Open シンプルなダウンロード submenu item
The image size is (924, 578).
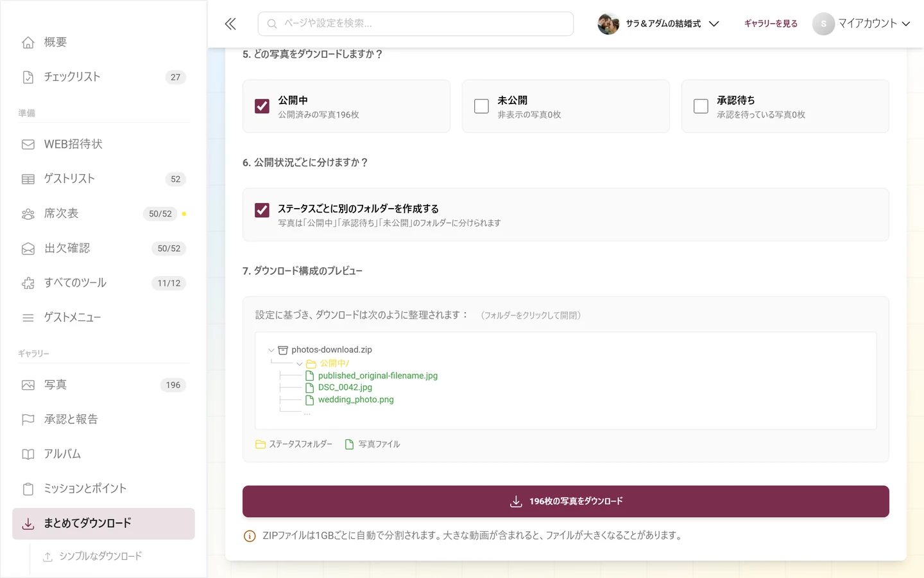pyautogui.click(x=100, y=556)
